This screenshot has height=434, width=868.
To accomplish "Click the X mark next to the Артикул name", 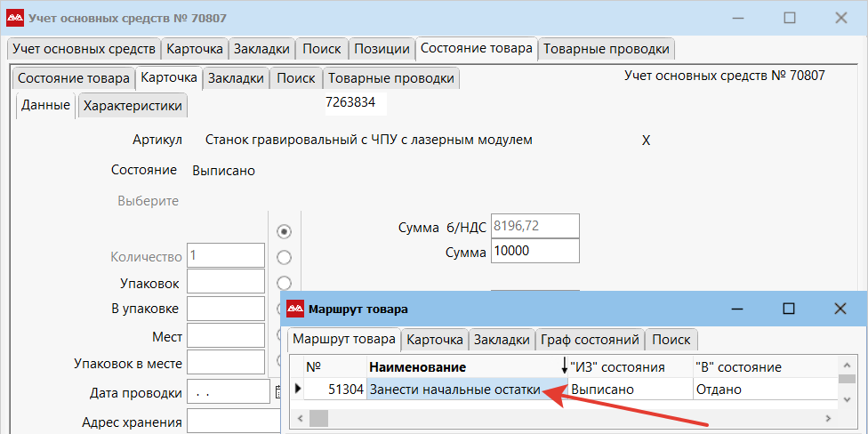I will click(646, 141).
